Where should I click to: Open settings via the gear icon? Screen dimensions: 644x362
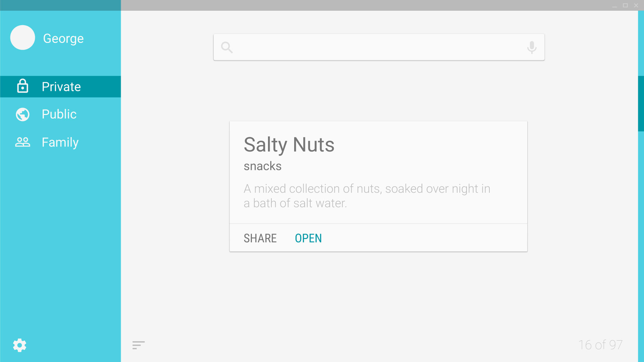pyautogui.click(x=19, y=345)
